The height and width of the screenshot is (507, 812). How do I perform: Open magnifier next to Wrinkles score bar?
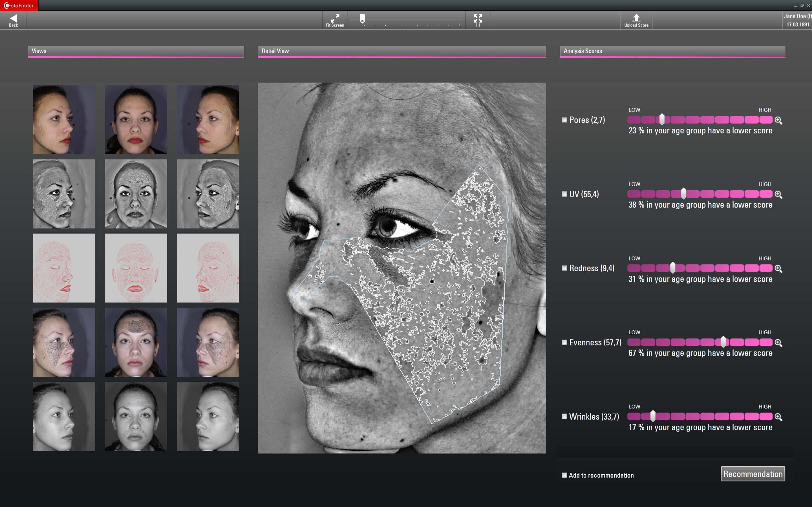[x=778, y=417]
